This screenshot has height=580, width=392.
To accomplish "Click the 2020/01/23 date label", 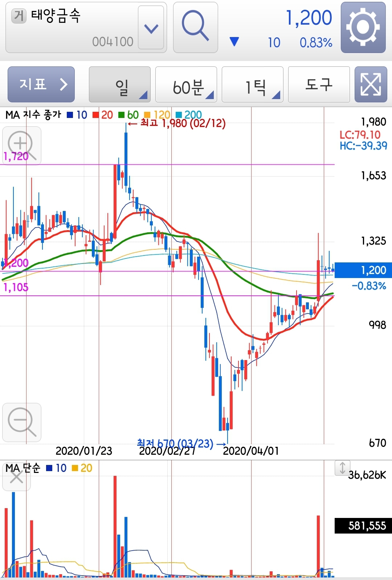I will 84,451.
